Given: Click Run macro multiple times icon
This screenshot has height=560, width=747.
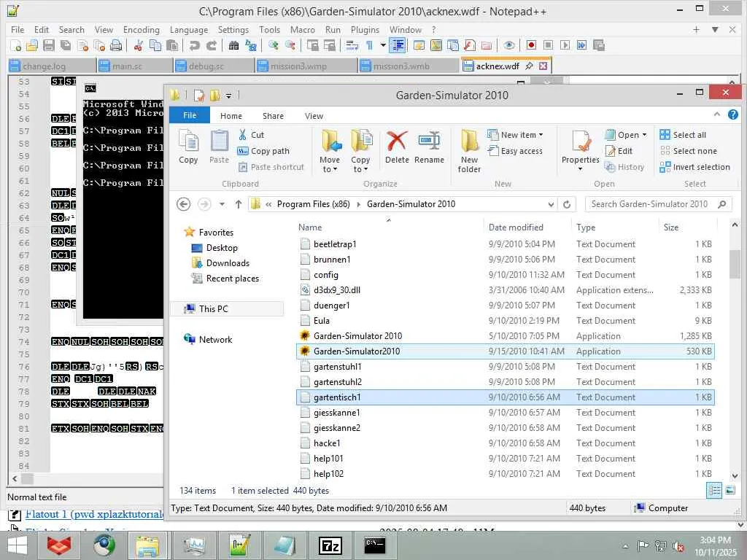Looking at the screenshot, I should coord(581,45).
